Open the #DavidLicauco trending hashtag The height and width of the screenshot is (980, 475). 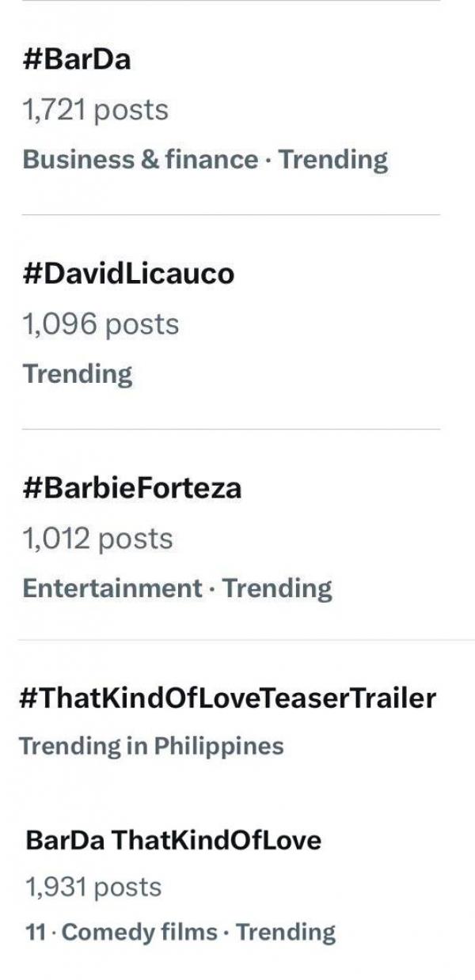[129, 274]
